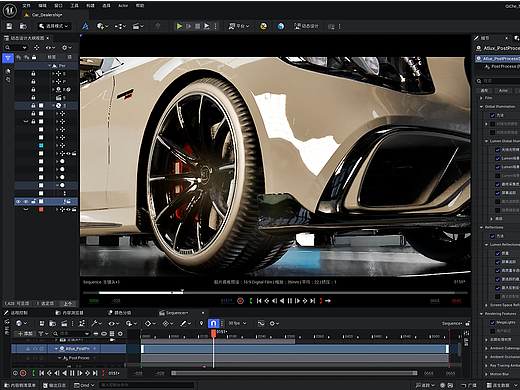Click the viewport scrub bar playhead

pyautogui.click(x=182, y=291)
